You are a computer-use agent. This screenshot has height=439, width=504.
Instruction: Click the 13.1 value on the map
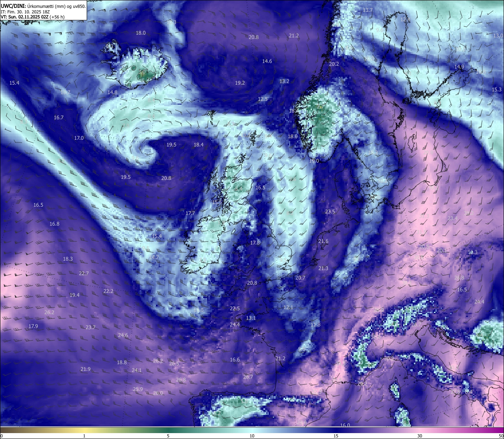[x=251, y=318]
